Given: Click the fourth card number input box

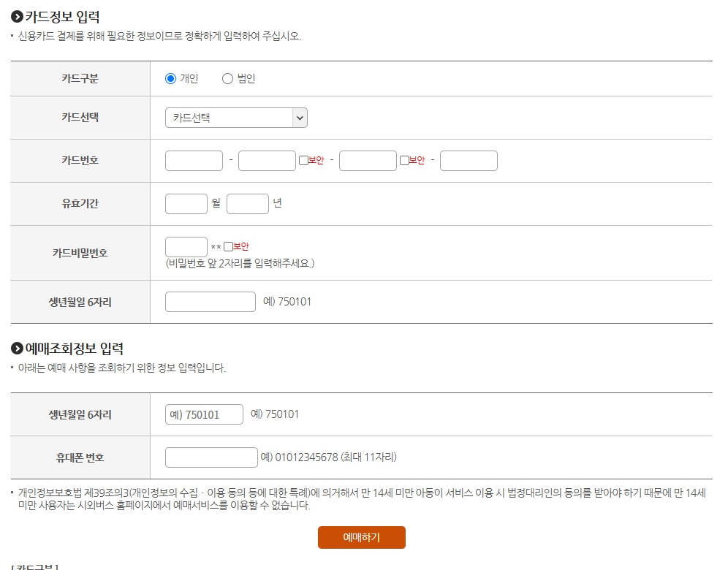Looking at the screenshot, I should (x=469, y=160).
